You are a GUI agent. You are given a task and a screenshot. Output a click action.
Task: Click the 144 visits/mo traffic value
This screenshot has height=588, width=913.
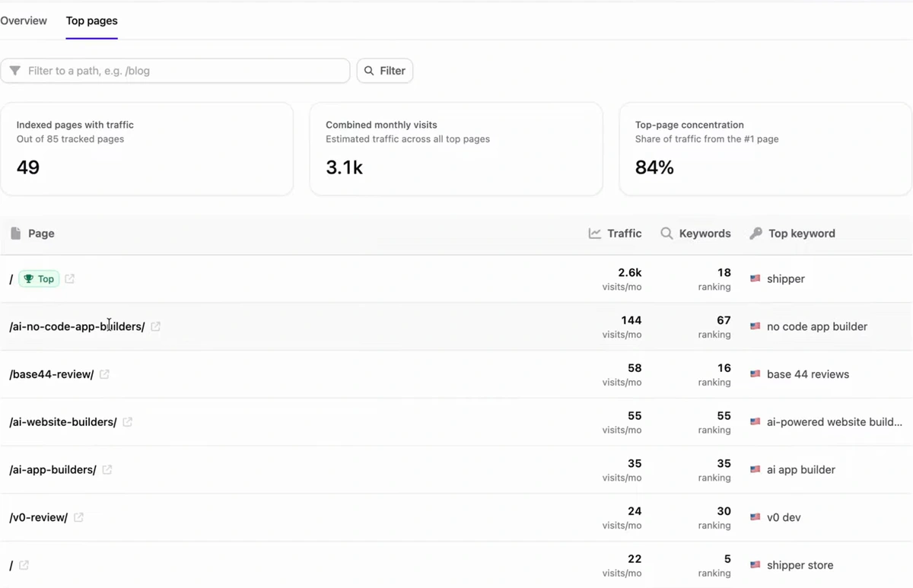pos(631,320)
